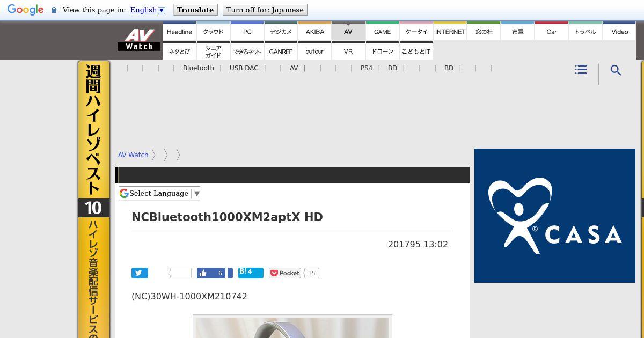The height and width of the screenshot is (338, 644).
Task: Open the ネタとぴ tab
Action: click(179, 51)
